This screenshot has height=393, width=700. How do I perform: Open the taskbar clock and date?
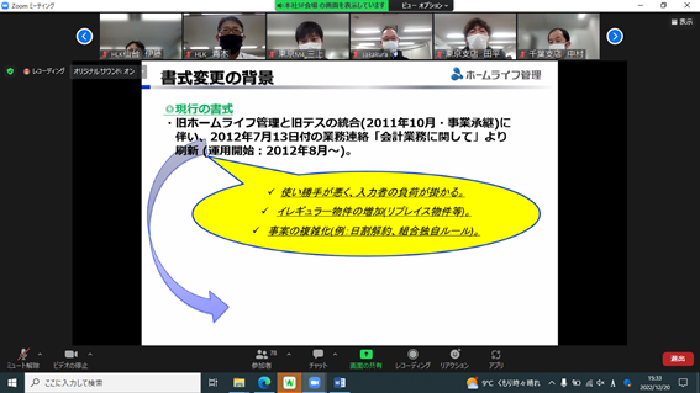tap(655, 383)
